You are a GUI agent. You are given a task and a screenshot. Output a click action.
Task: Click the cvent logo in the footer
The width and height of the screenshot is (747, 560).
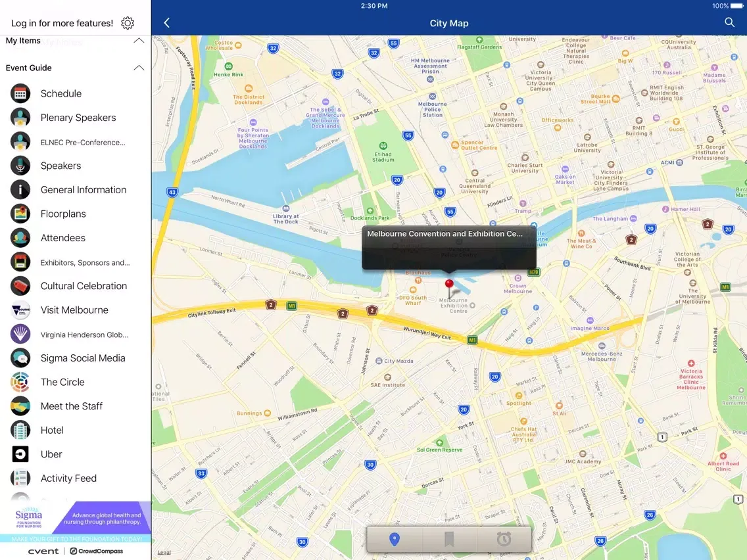(x=43, y=551)
